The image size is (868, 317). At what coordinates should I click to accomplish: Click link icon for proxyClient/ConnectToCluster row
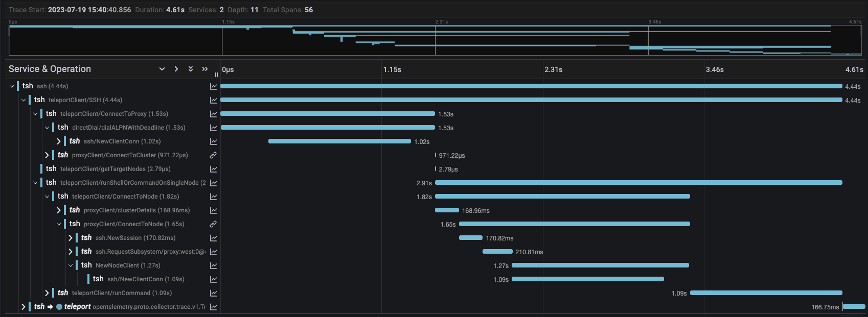[x=214, y=155]
